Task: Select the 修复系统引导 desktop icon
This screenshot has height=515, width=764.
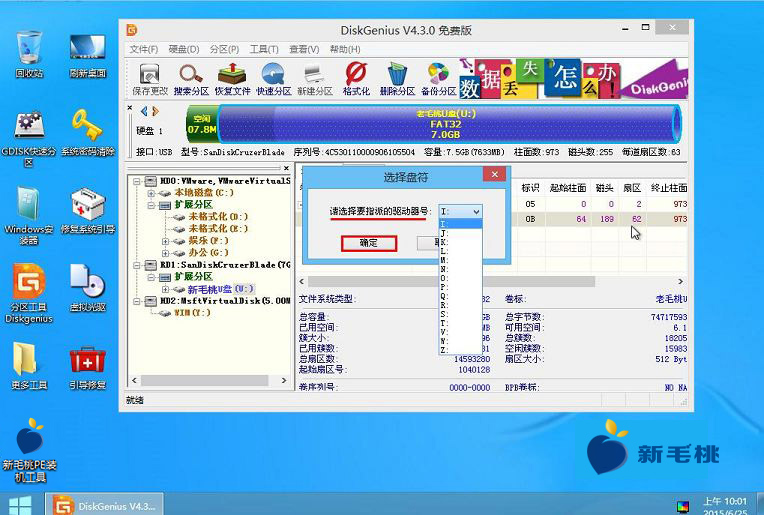Action: coord(88,210)
